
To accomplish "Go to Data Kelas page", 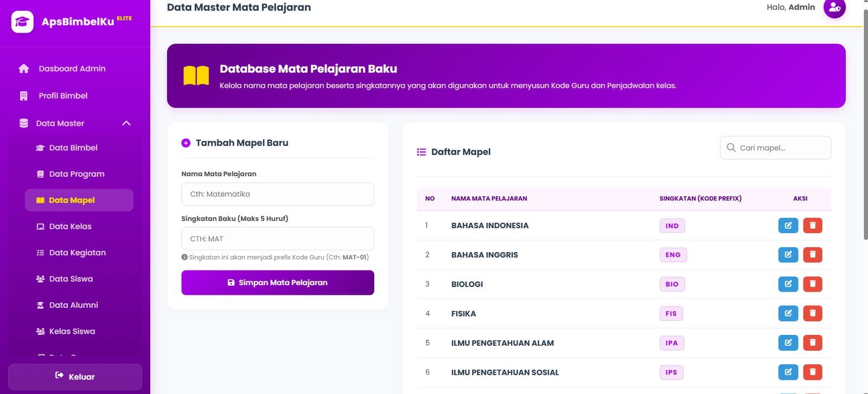I will [x=79, y=227].
